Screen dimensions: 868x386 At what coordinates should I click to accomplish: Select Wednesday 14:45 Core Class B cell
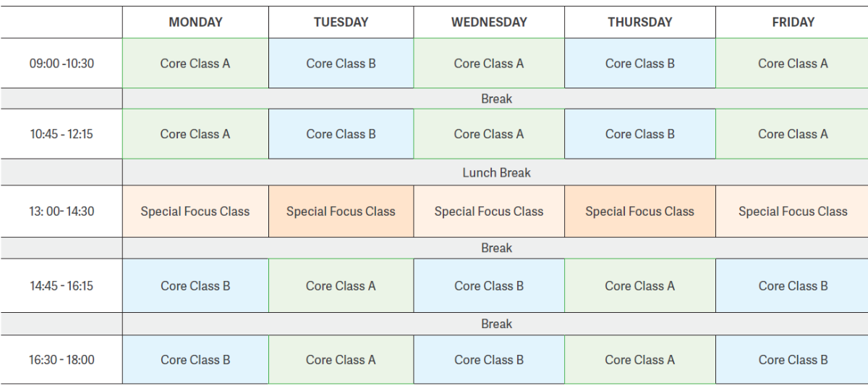(x=489, y=285)
